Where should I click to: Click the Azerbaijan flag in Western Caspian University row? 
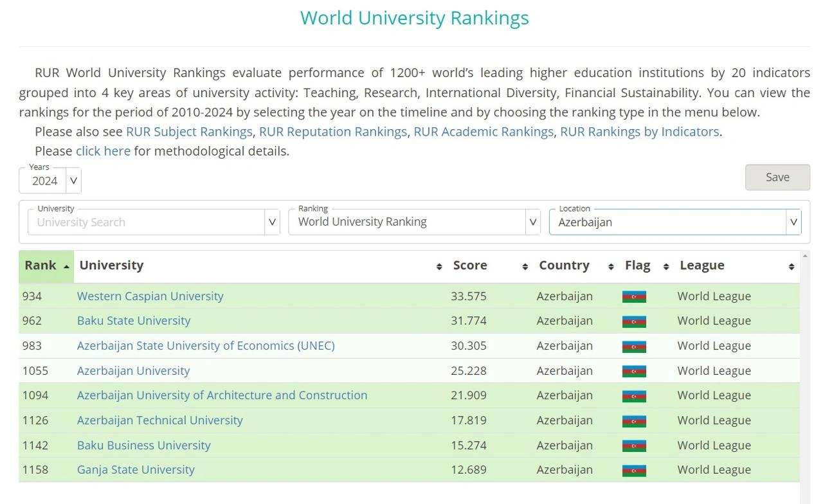[x=634, y=296]
